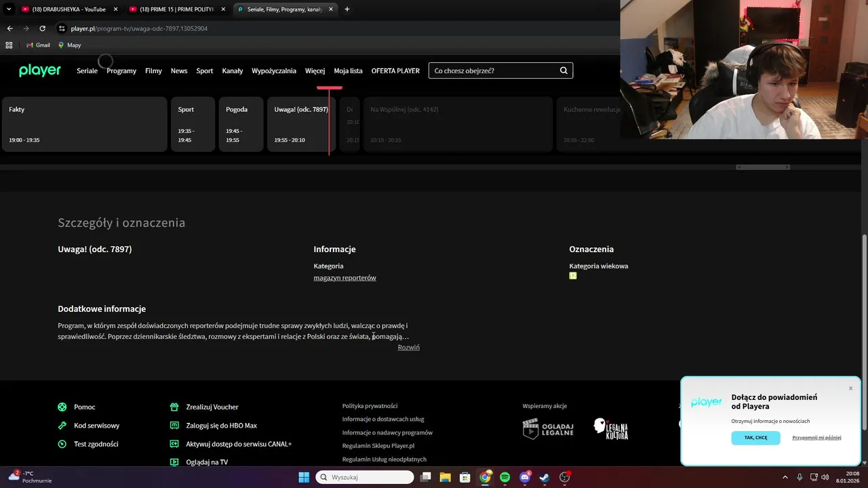This screenshot has height=488, width=868.
Task: Select the Na Wspólnej odc. 4142 card
Action: coord(458,124)
